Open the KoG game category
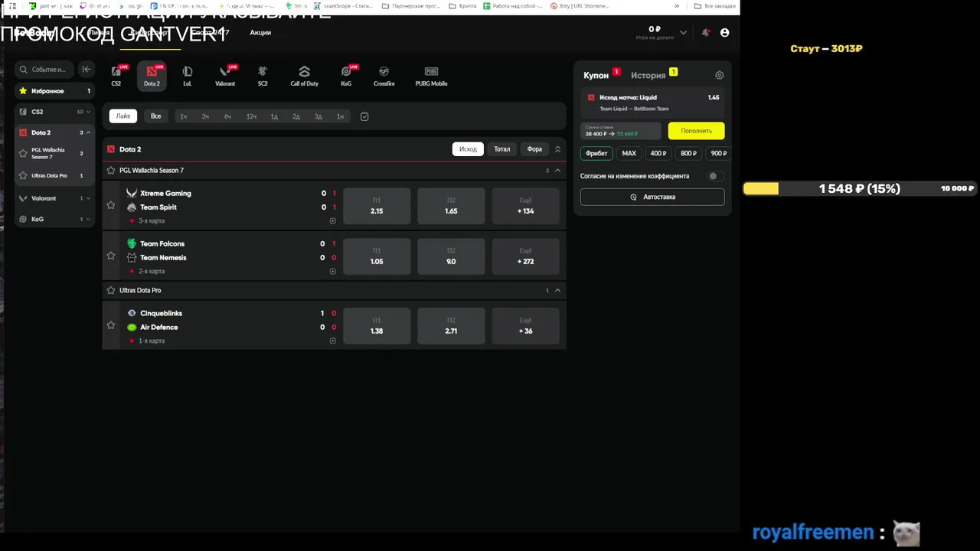 (346, 76)
